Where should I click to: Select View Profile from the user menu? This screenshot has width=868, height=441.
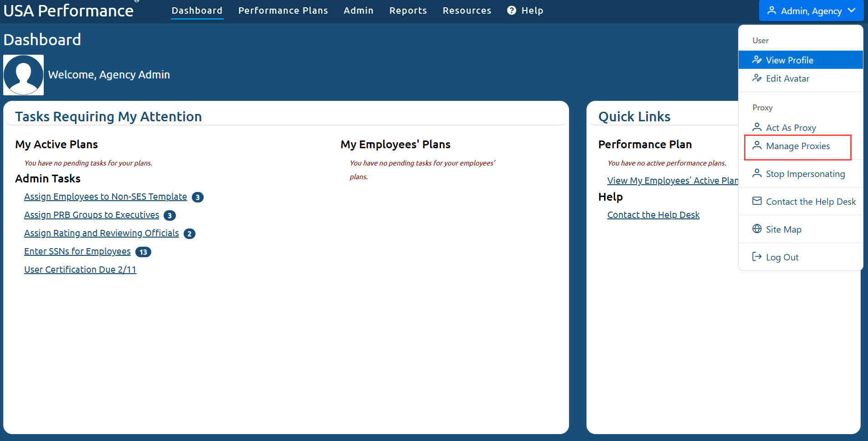tap(801, 60)
